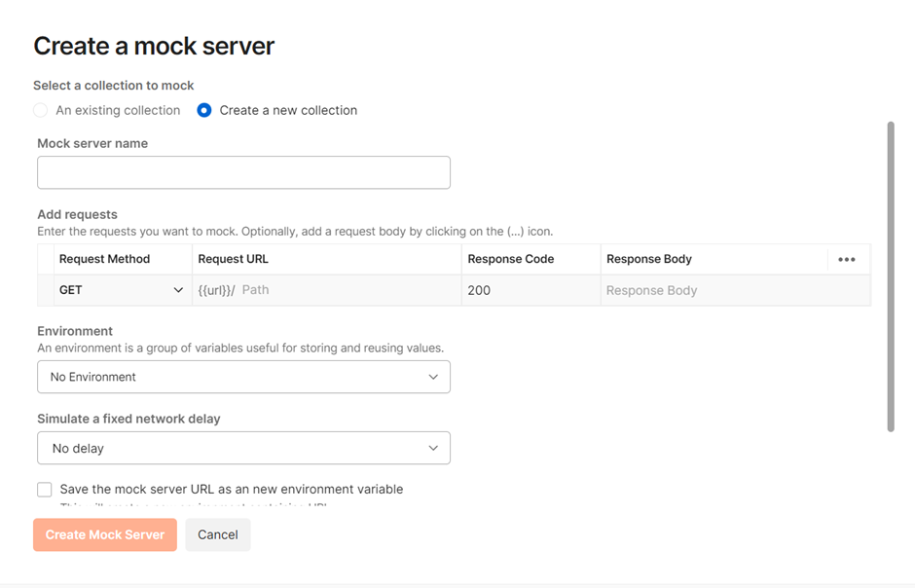The height and width of the screenshot is (588, 915).
Task: Click the 200 response code cell
Action: point(531,290)
